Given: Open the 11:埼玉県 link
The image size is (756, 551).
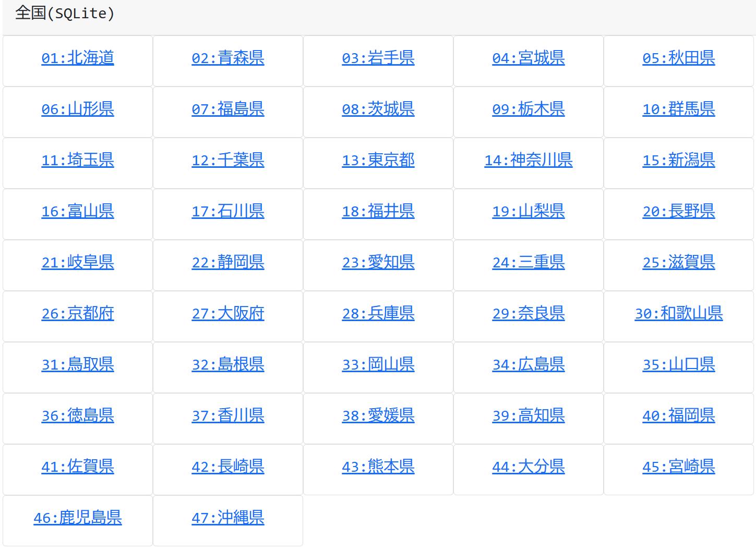Looking at the screenshot, I should point(78,160).
